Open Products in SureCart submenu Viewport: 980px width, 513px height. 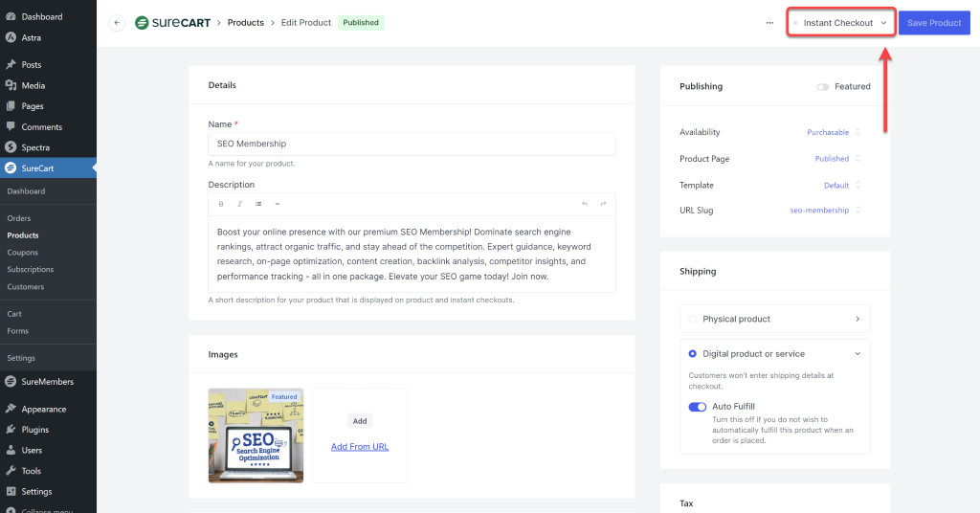point(23,235)
